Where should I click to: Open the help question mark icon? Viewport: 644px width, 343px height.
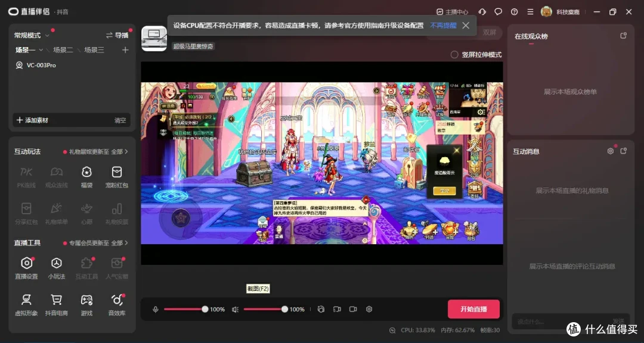(514, 12)
